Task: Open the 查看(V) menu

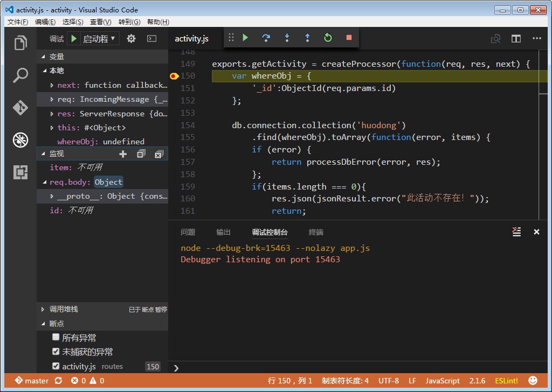Action: (x=100, y=22)
